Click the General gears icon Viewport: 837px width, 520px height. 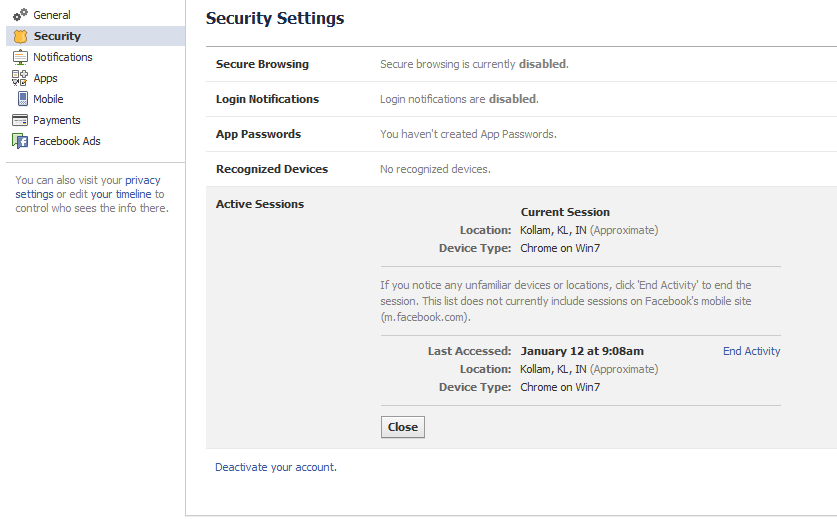point(20,14)
